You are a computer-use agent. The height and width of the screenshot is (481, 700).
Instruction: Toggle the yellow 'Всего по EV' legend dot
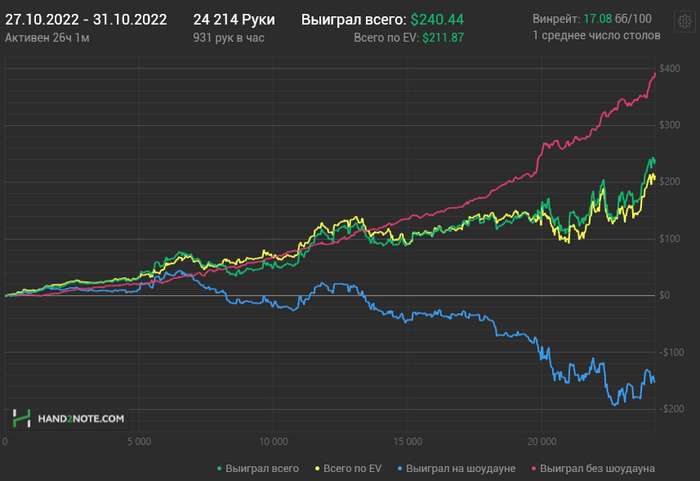tap(317, 469)
